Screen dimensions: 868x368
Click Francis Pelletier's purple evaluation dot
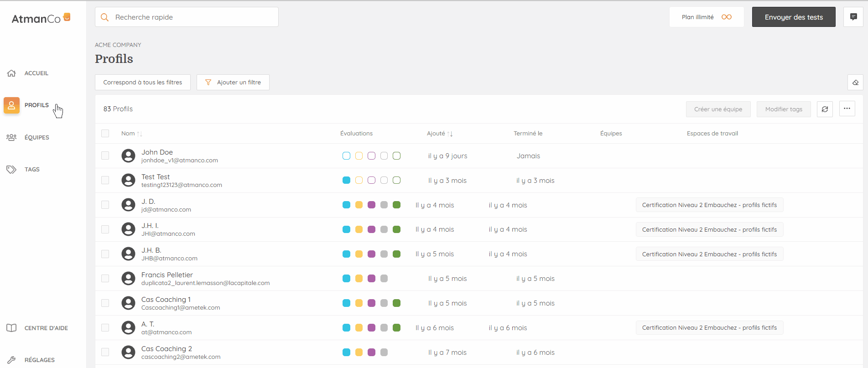click(371, 278)
